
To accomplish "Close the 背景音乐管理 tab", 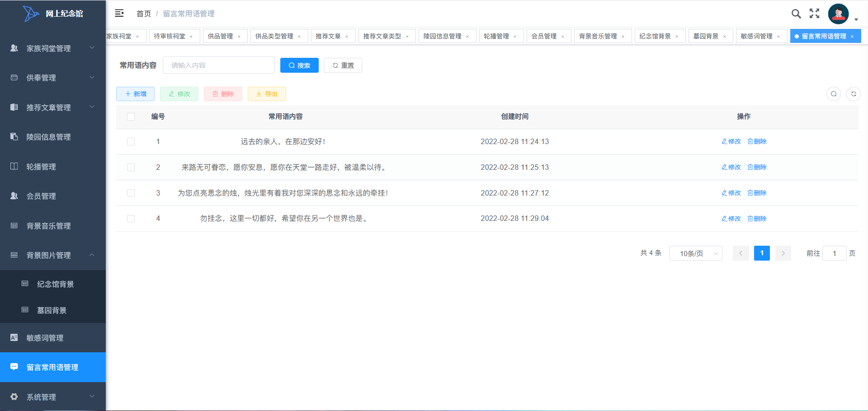I will [623, 37].
